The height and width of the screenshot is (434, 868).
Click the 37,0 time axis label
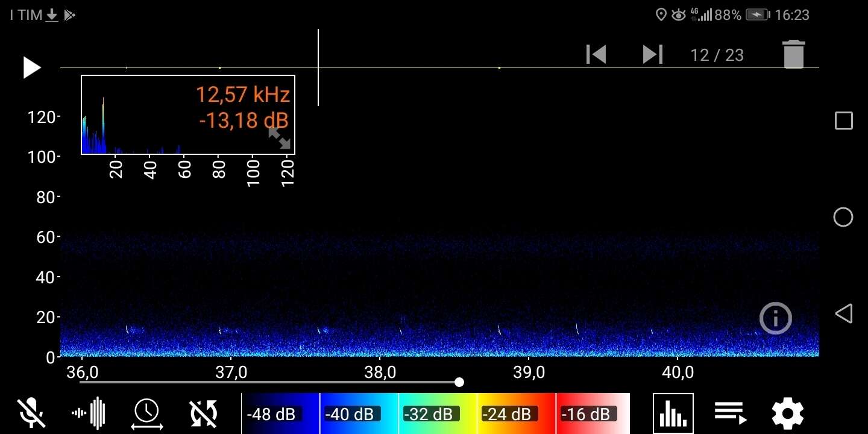231,372
